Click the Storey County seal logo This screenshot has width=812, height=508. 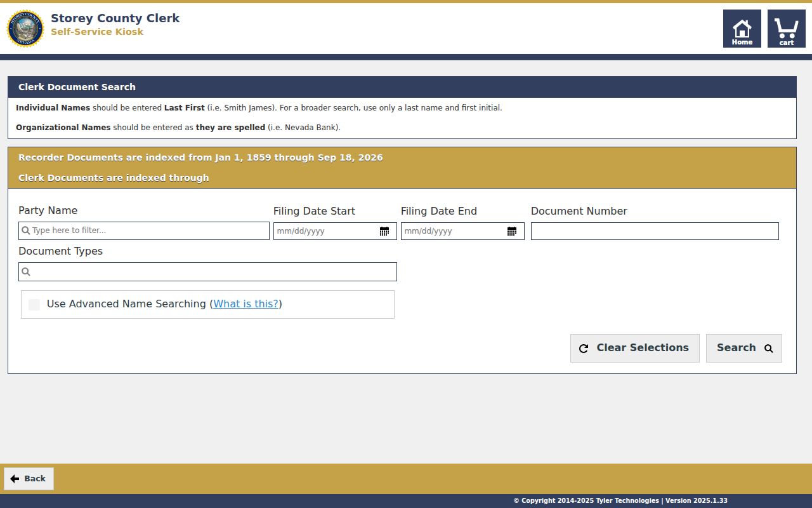point(25,29)
